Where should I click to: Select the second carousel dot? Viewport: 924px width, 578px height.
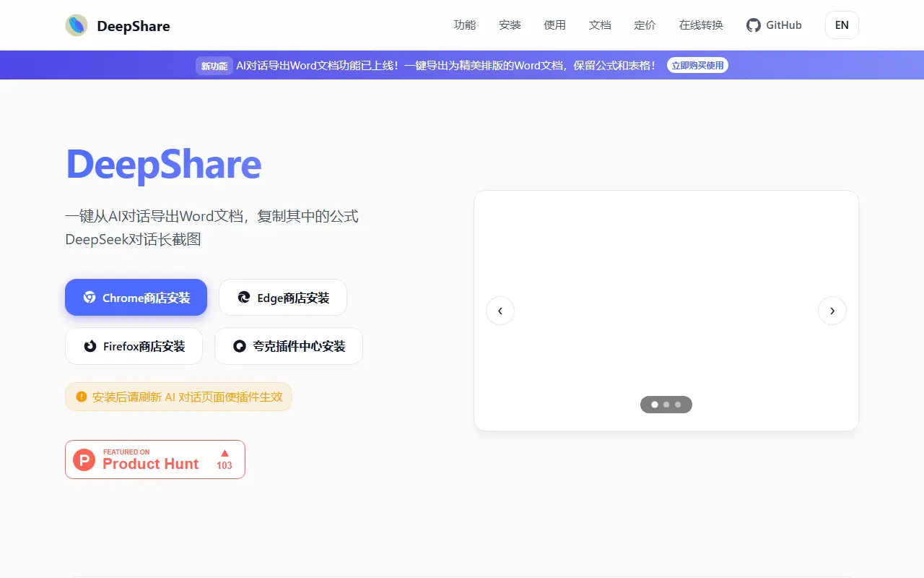(666, 405)
